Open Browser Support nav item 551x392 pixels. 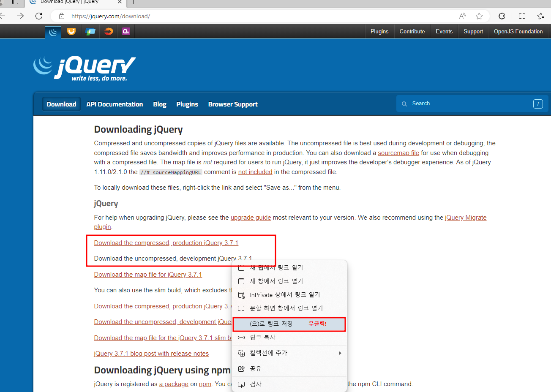(233, 104)
